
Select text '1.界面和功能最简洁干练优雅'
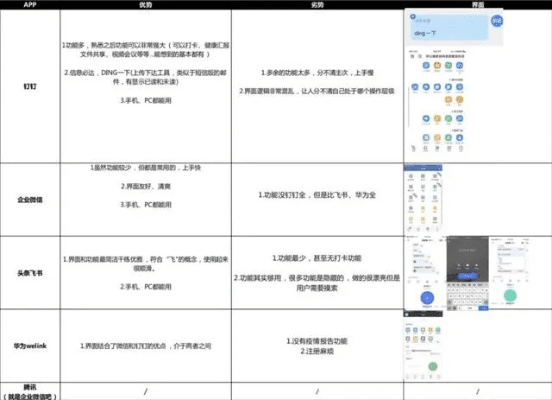pos(103,259)
